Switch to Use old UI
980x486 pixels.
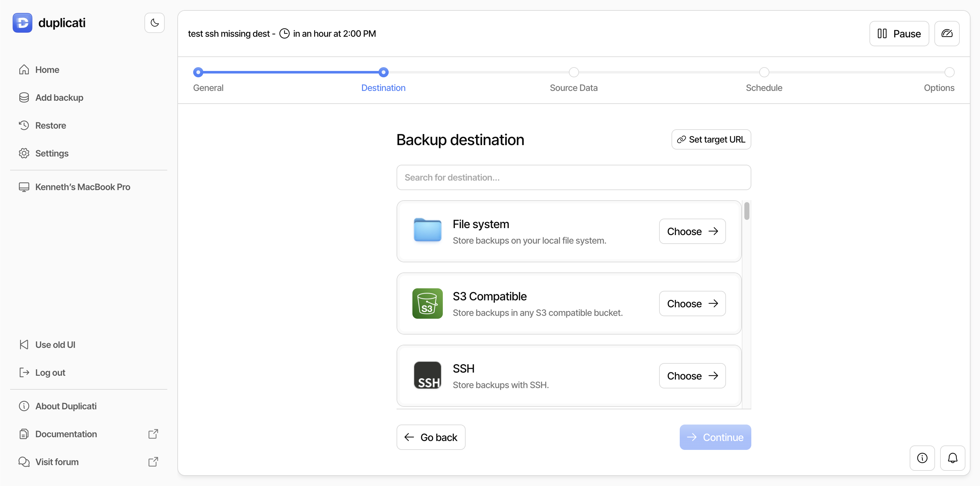pos(55,344)
